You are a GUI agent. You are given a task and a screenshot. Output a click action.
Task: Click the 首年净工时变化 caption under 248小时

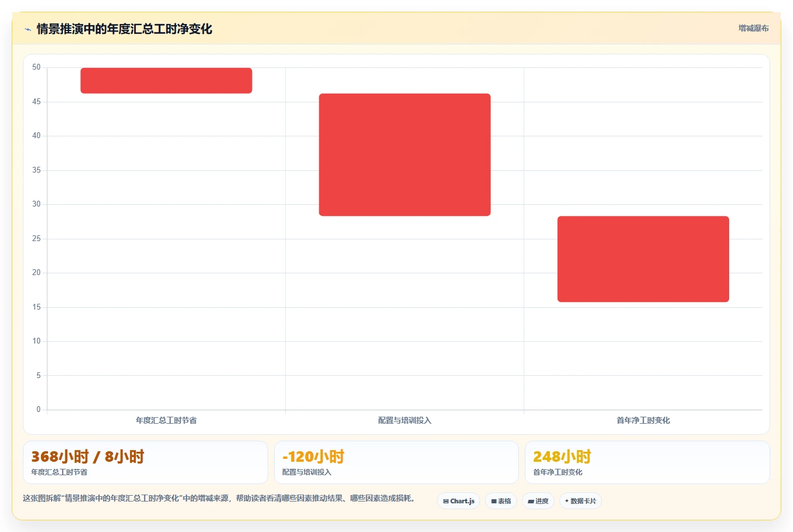click(558, 472)
